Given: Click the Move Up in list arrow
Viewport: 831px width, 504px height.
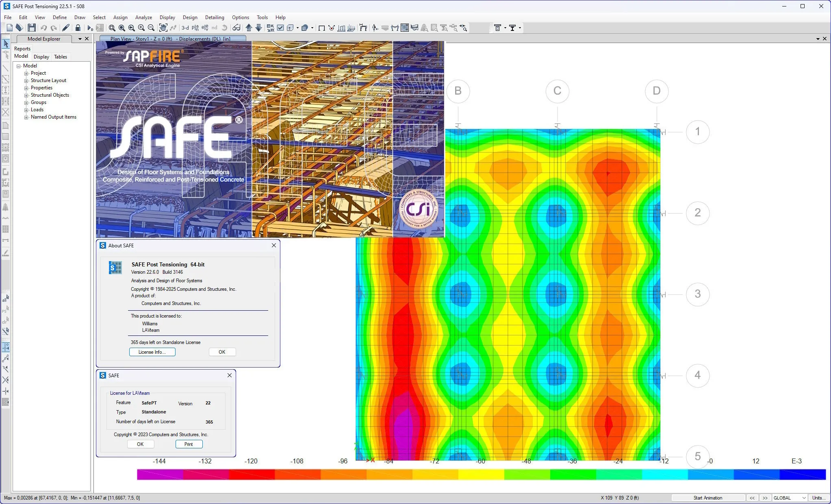Looking at the screenshot, I should click(x=249, y=28).
